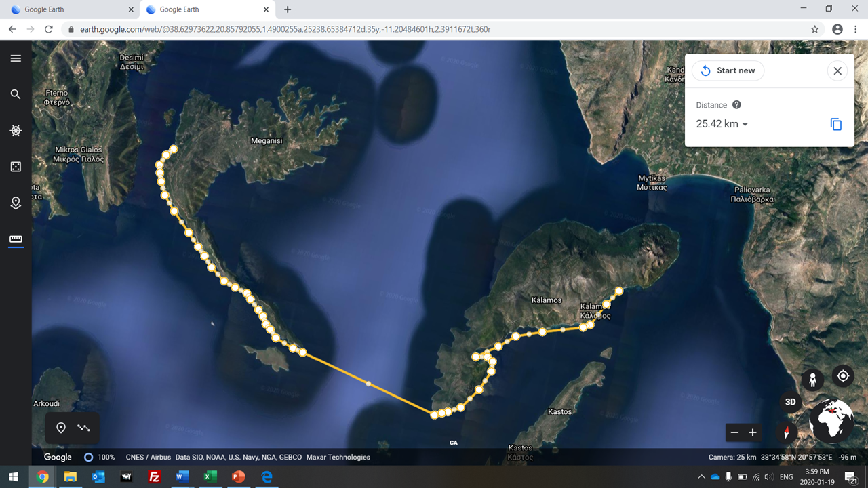Click the path midpoint handle over the sea
The width and height of the screenshot is (868, 488).
pos(368,384)
